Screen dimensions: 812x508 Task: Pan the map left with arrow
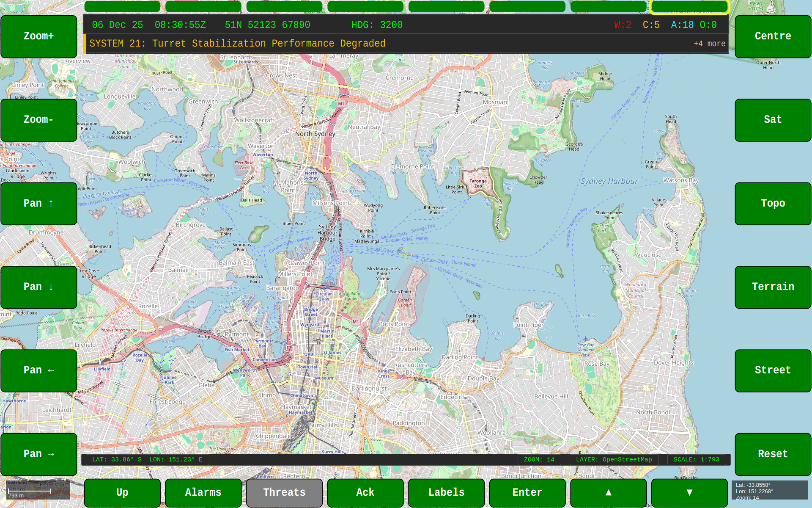click(38, 370)
